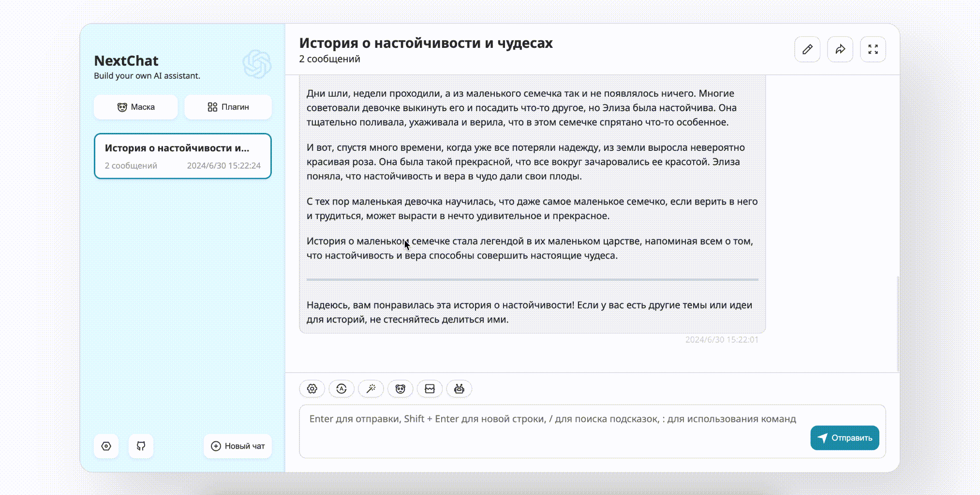Open the Маска mask button

click(135, 107)
